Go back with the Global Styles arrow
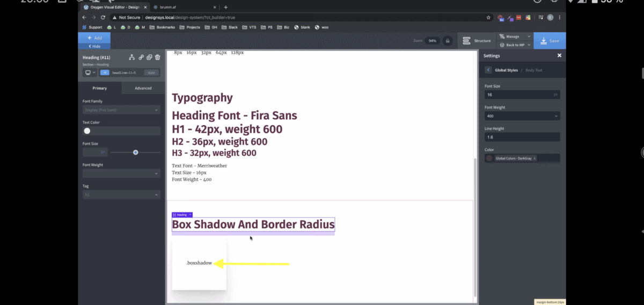The width and height of the screenshot is (644, 305). [488, 70]
